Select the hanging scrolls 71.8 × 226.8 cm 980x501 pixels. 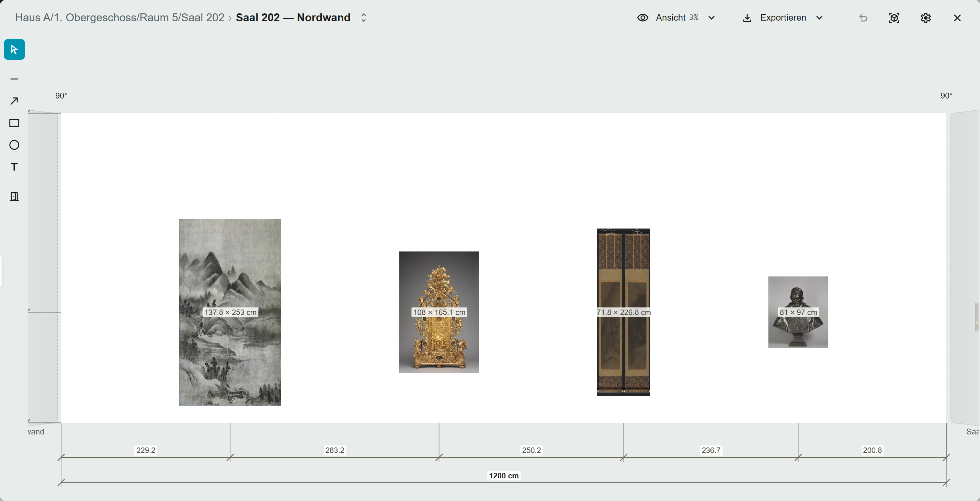624,312
